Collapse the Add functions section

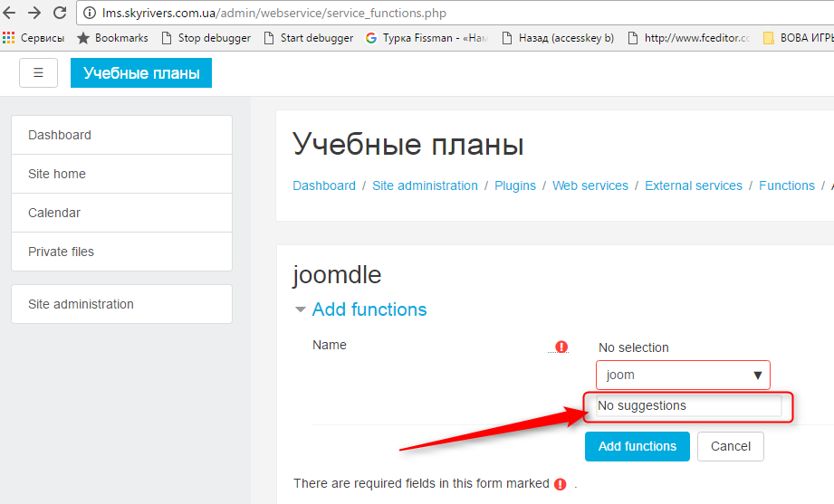click(x=301, y=309)
